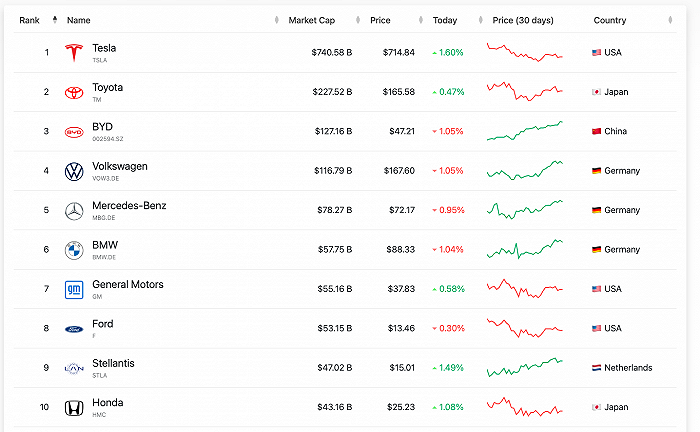Click BYD's green 30-day price sparkline
Viewport: 700px width, 432px height.
click(524, 131)
